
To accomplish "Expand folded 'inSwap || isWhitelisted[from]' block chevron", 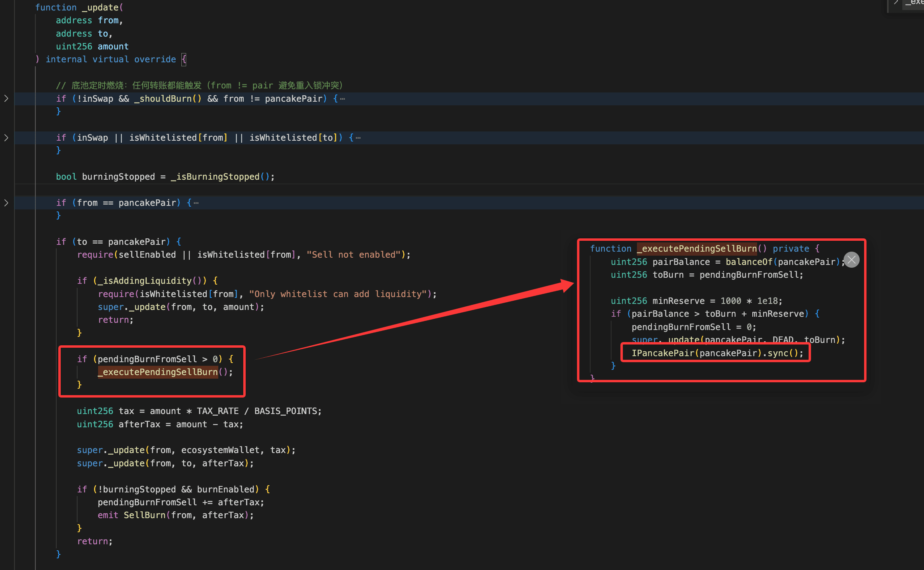I will tap(6, 137).
